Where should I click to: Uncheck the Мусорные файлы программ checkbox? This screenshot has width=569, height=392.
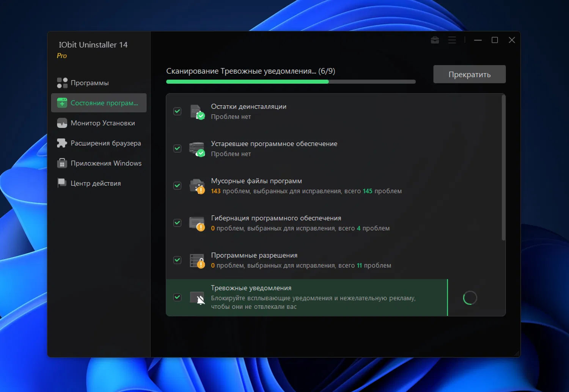coord(177,185)
